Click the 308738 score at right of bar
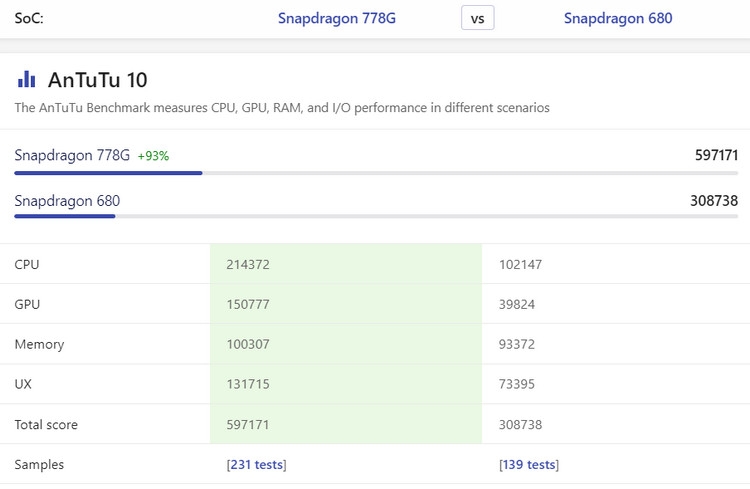 (x=714, y=200)
